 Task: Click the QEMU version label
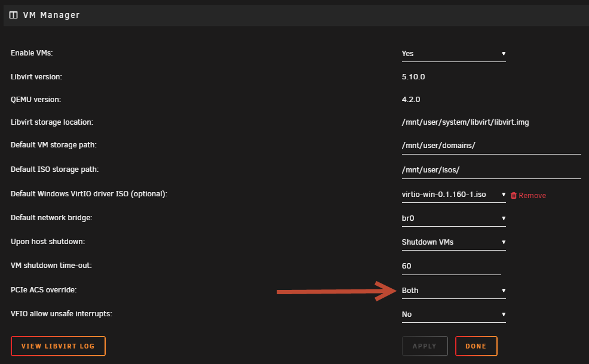tap(36, 100)
